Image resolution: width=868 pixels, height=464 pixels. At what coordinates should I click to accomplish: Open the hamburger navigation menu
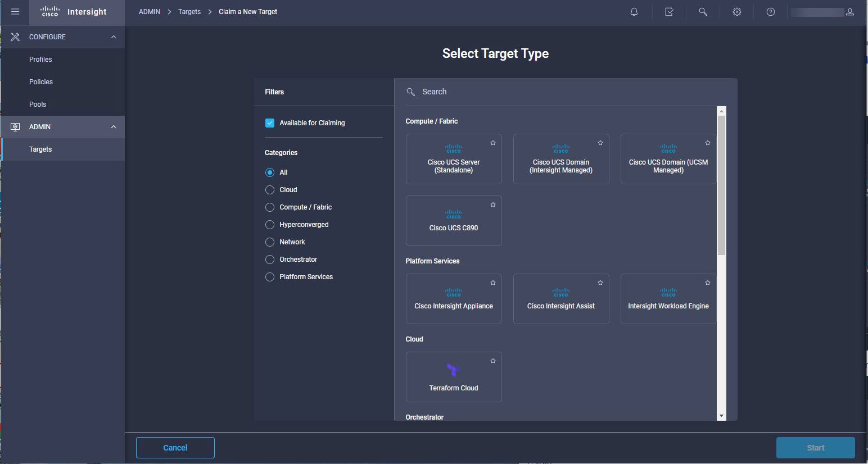click(15, 12)
